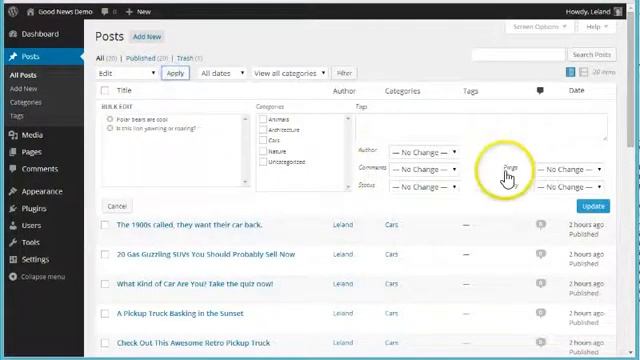640x360 pixels.
Task: Switch to list view mode icon
Action: click(x=571, y=72)
